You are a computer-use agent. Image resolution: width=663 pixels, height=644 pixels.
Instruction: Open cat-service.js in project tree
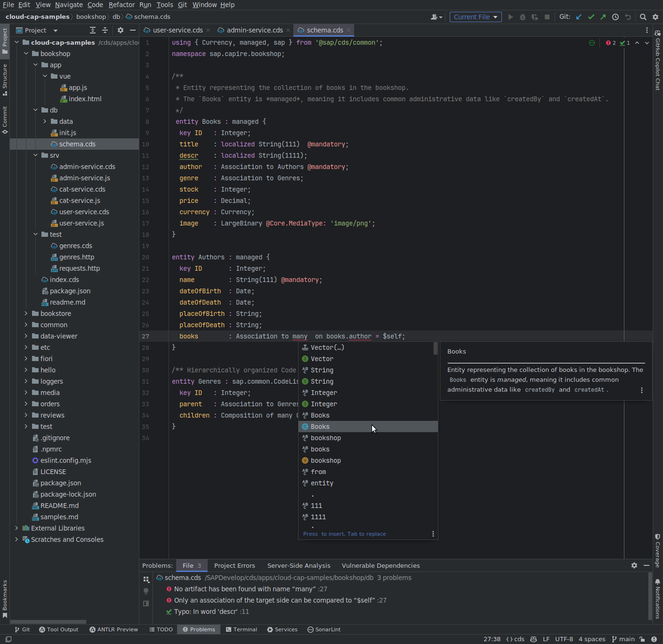point(80,201)
